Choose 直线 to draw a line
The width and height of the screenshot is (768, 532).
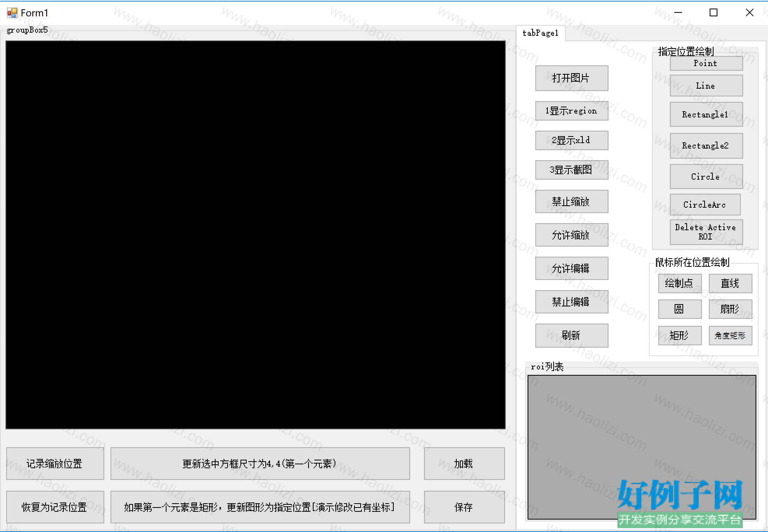(x=730, y=283)
